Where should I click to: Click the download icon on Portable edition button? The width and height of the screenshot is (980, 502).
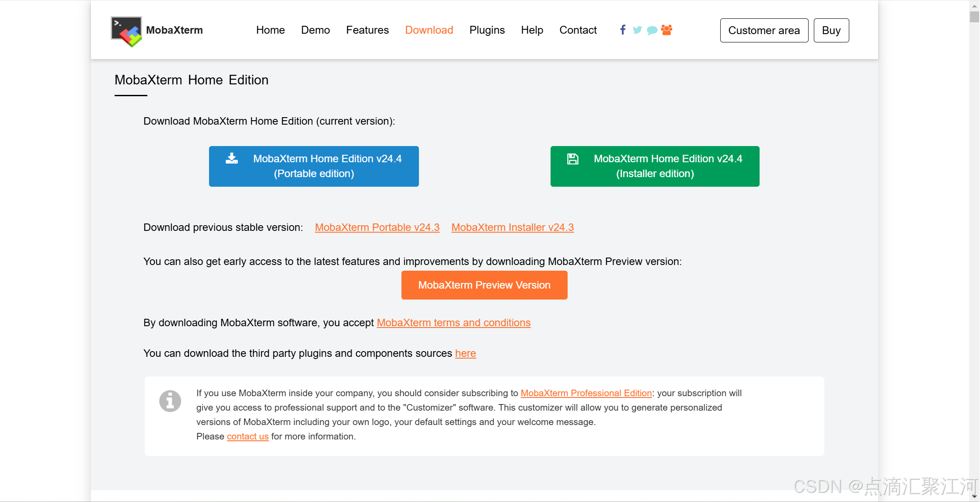point(232,158)
